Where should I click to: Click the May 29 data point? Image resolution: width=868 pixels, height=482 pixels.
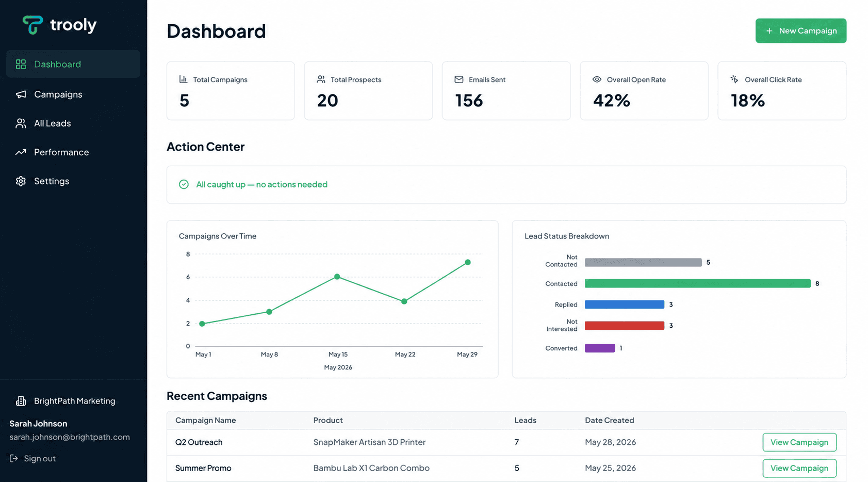[x=468, y=262]
